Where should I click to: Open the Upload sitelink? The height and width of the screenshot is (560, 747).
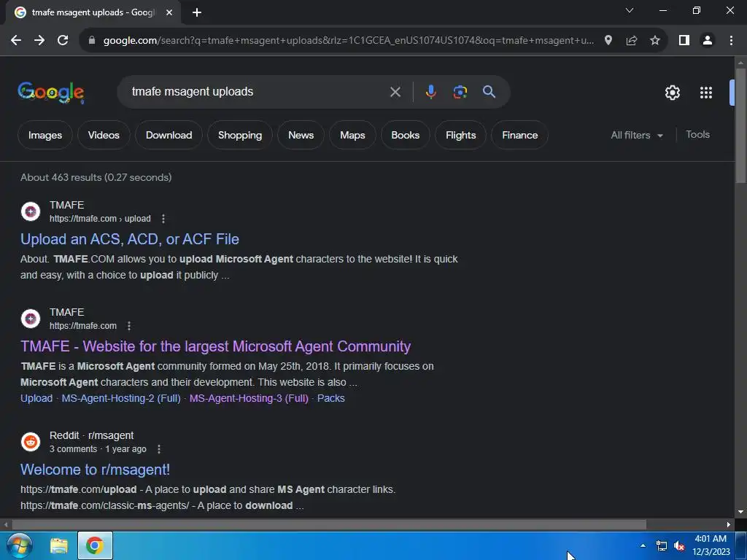click(x=36, y=398)
